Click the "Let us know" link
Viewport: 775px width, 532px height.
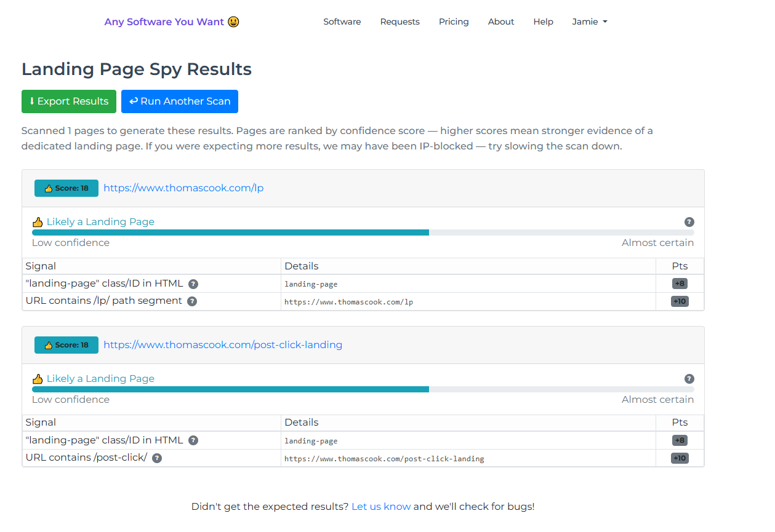tap(381, 507)
